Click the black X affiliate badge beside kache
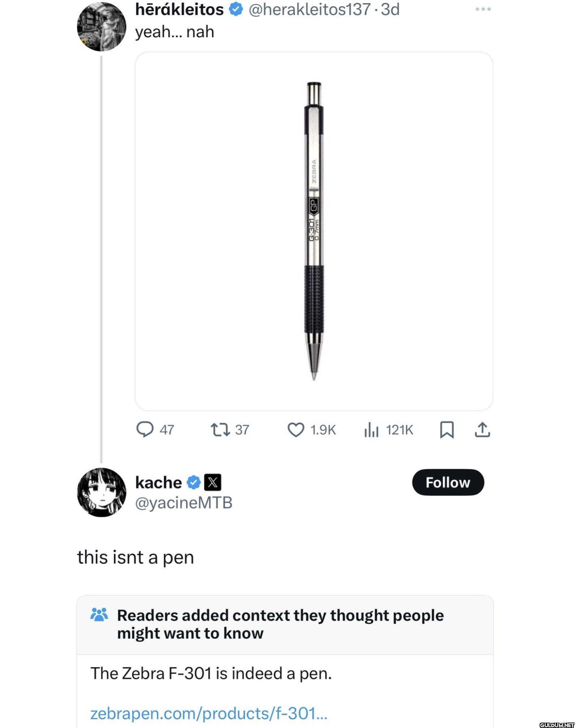The height and width of the screenshot is (728, 576). tap(213, 482)
